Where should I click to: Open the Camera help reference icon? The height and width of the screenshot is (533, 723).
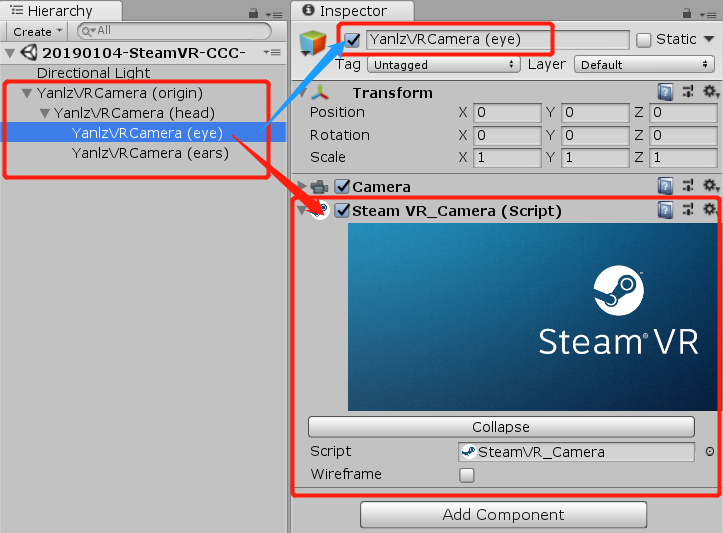[x=665, y=186]
